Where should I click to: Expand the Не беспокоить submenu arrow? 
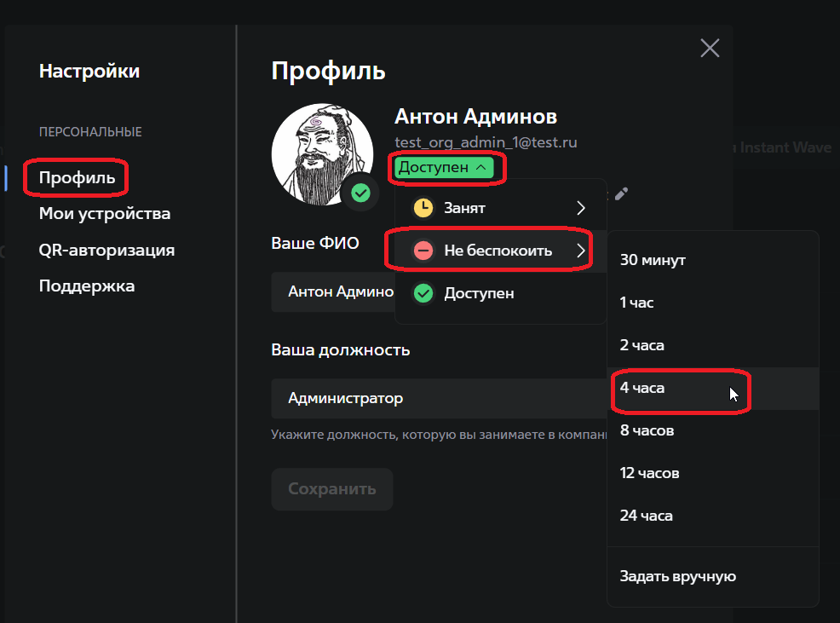point(581,251)
